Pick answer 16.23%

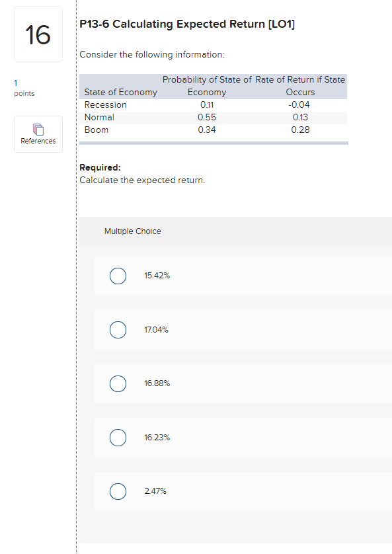tap(118, 438)
